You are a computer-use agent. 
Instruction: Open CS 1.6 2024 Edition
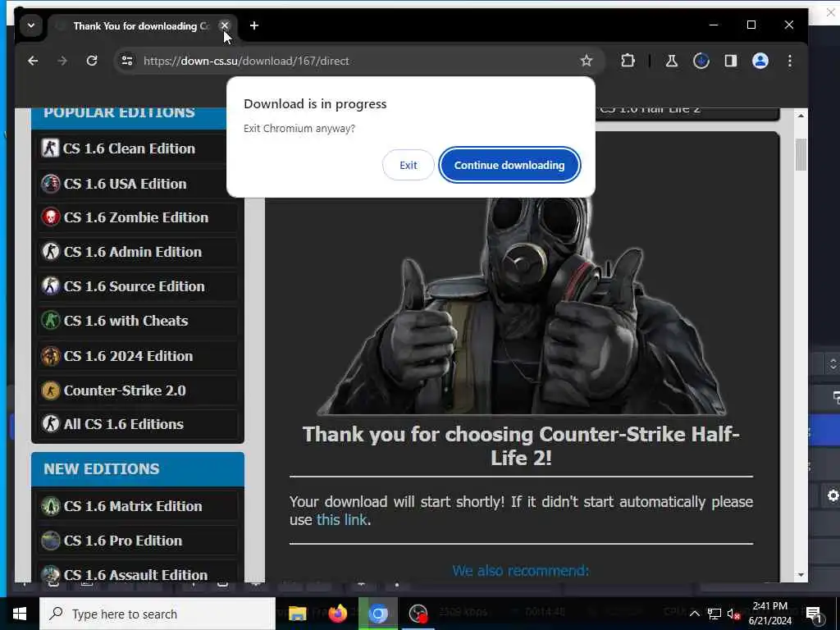pos(138,356)
